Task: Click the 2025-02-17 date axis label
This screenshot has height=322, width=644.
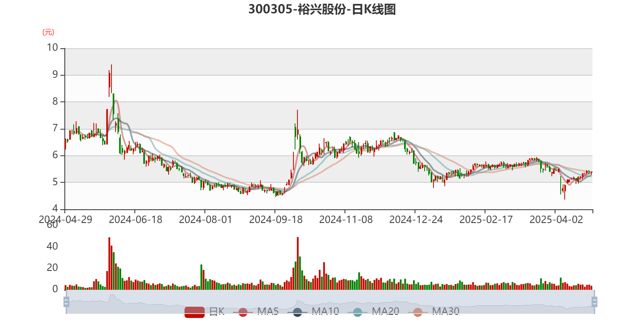Action: click(x=486, y=220)
